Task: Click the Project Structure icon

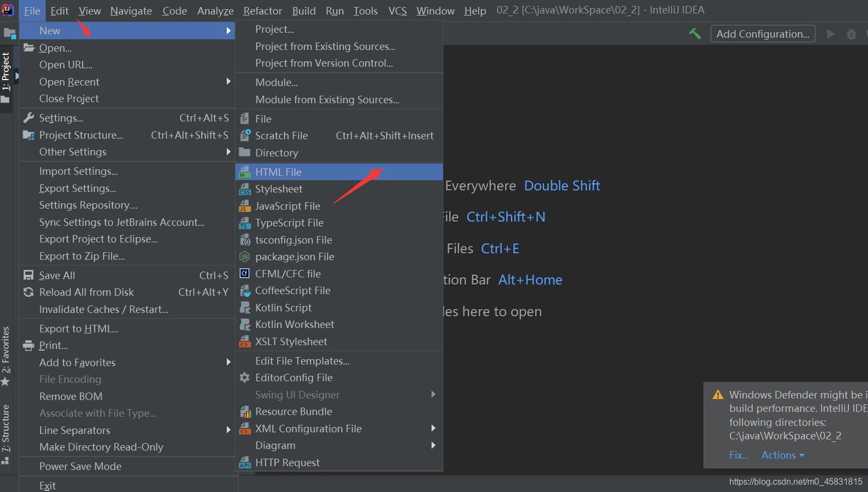Action: coord(28,135)
